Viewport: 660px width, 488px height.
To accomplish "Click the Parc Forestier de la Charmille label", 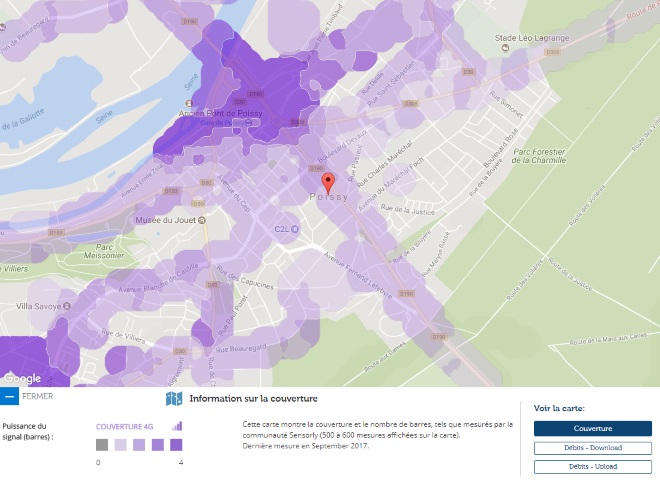I will coord(541,154).
